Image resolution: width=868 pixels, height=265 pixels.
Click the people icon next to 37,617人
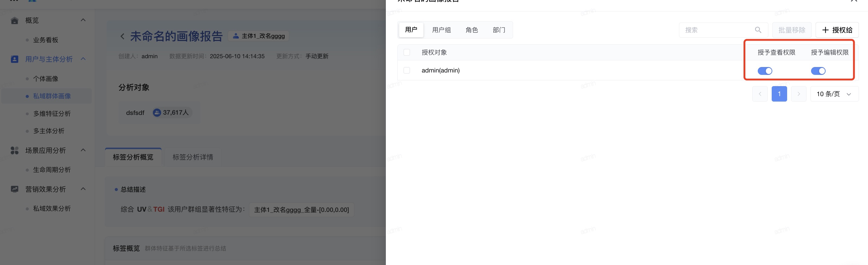coord(157,112)
